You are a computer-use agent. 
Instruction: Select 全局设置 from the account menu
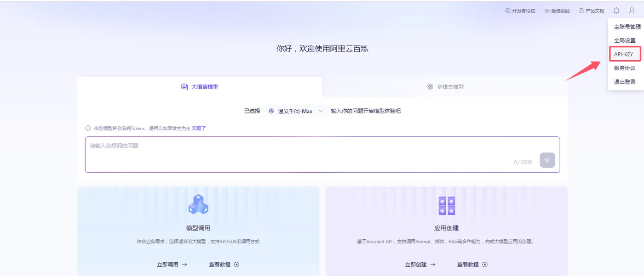click(x=624, y=40)
